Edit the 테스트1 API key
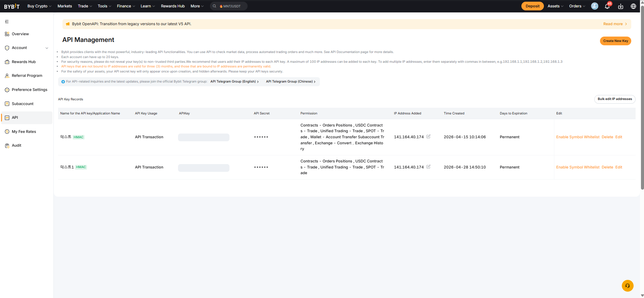Screen dimensions: 644x298 point(619,167)
